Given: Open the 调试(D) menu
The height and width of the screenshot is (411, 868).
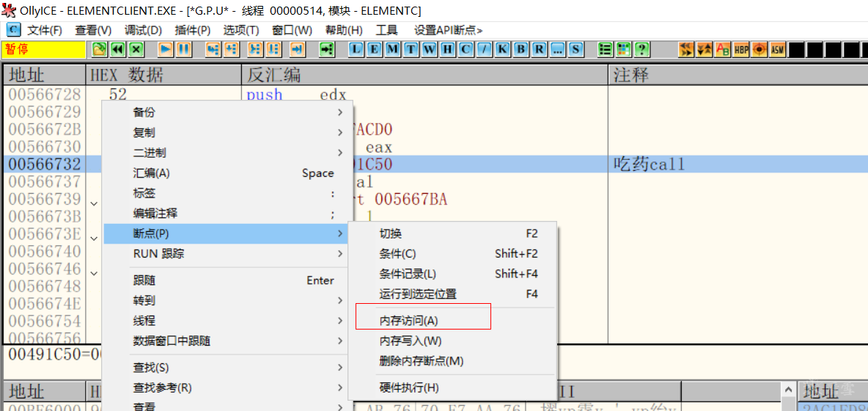Looking at the screenshot, I should (143, 31).
